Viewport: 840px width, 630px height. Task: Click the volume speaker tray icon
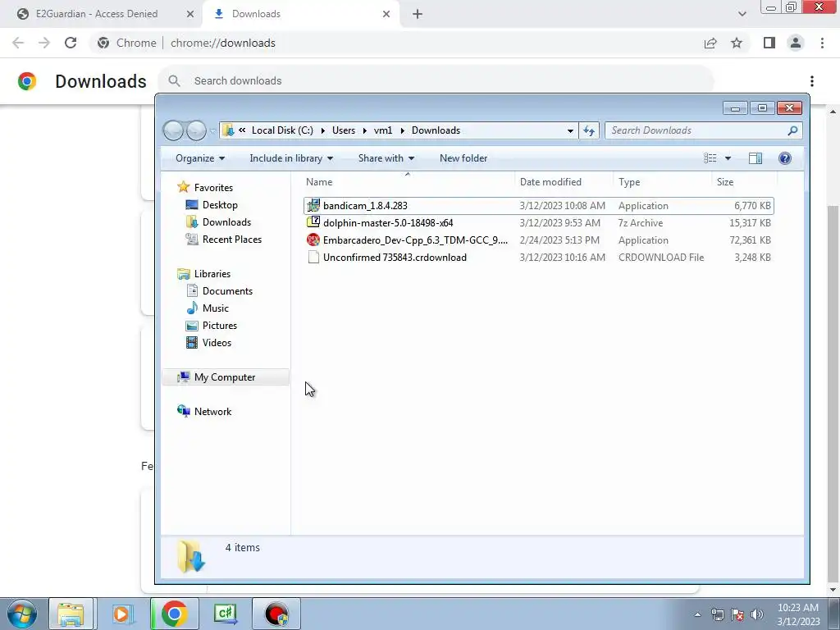pos(757,614)
